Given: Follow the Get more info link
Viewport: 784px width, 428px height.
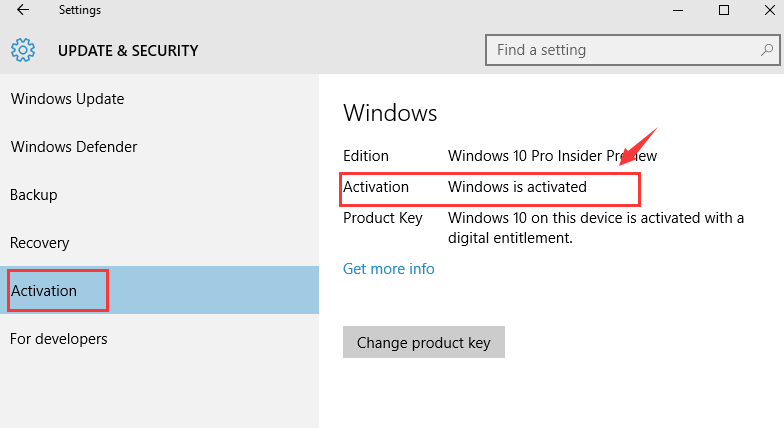Looking at the screenshot, I should point(389,269).
